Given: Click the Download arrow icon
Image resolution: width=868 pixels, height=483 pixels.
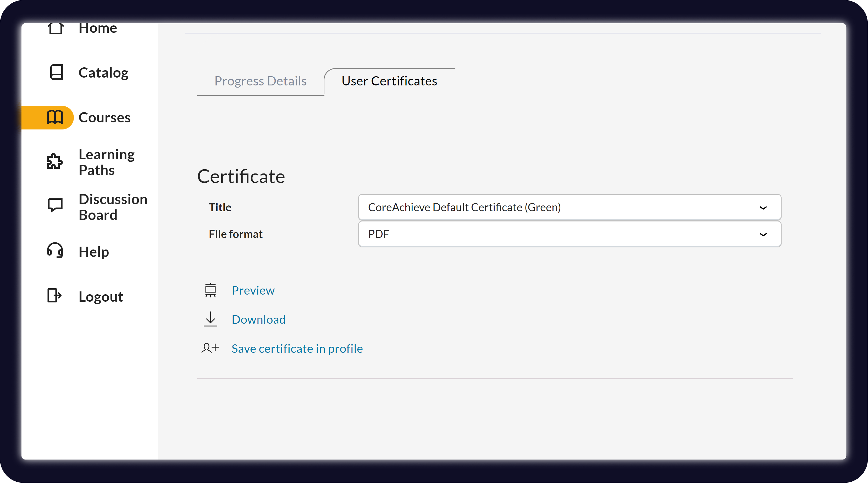Looking at the screenshot, I should [210, 319].
